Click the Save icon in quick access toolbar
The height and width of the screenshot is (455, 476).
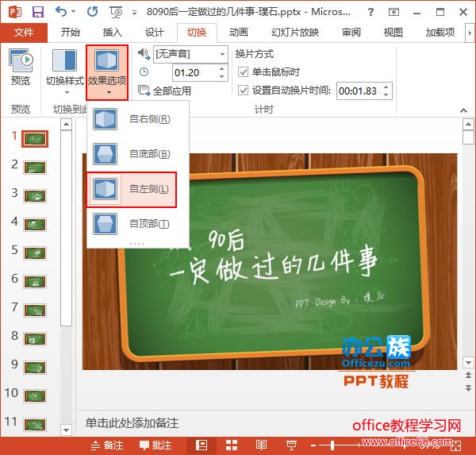click(x=38, y=12)
